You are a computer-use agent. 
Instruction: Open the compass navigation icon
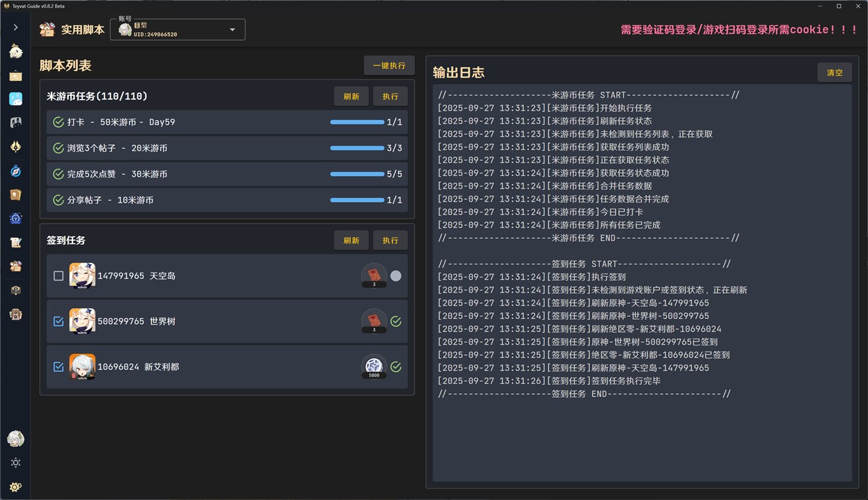tap(15, 171)
